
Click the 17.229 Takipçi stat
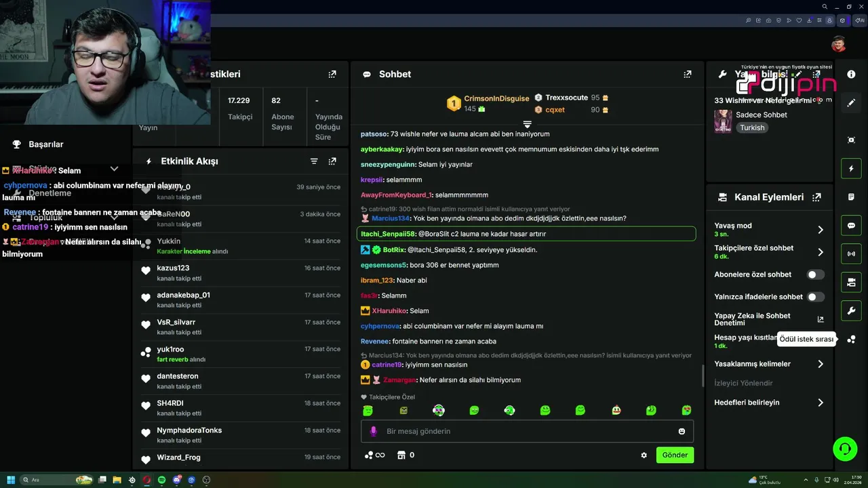click(240, 108)
